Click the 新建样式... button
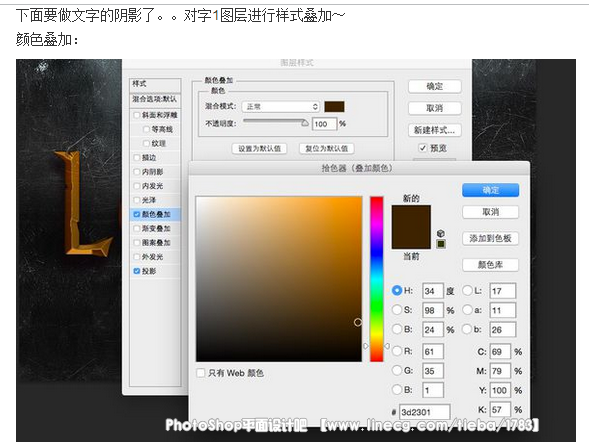 point(435,130)
